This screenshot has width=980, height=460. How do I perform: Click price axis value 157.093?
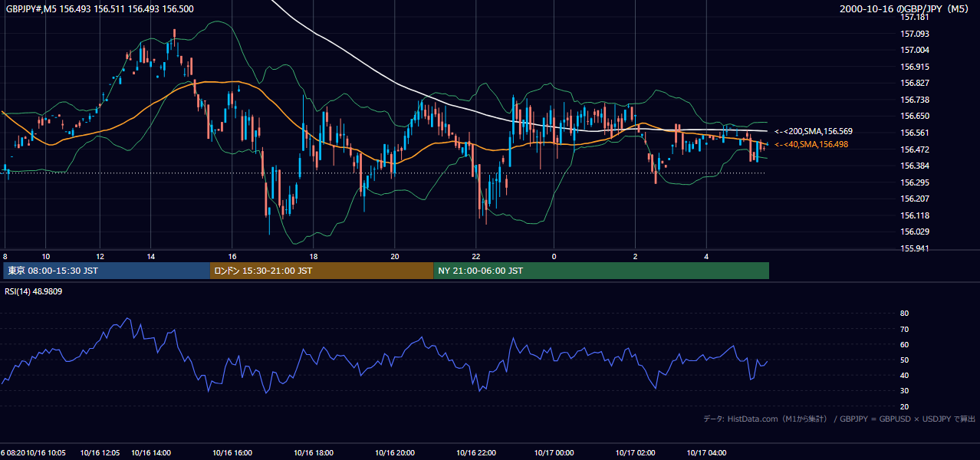[915, 34]
